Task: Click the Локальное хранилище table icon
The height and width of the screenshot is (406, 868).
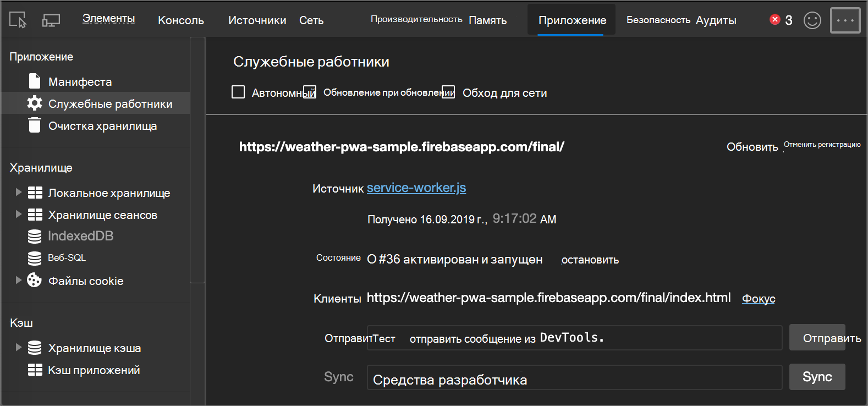Action: [35, 193]
